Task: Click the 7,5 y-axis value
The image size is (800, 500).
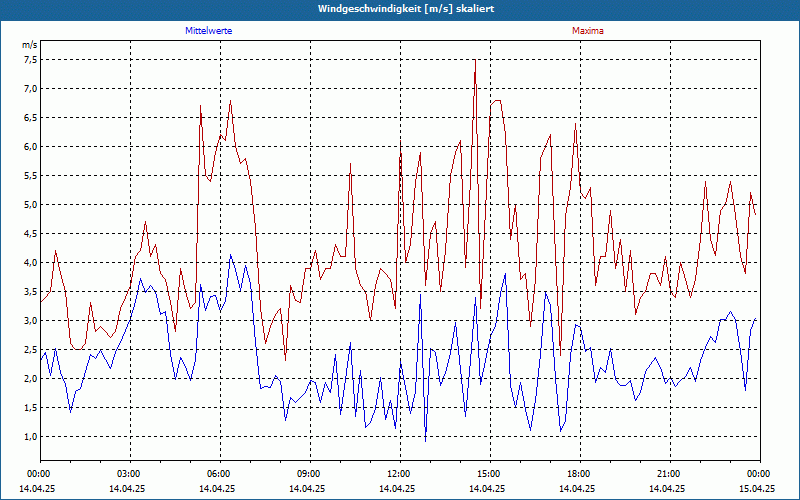Action: click(x=31, y=60)
